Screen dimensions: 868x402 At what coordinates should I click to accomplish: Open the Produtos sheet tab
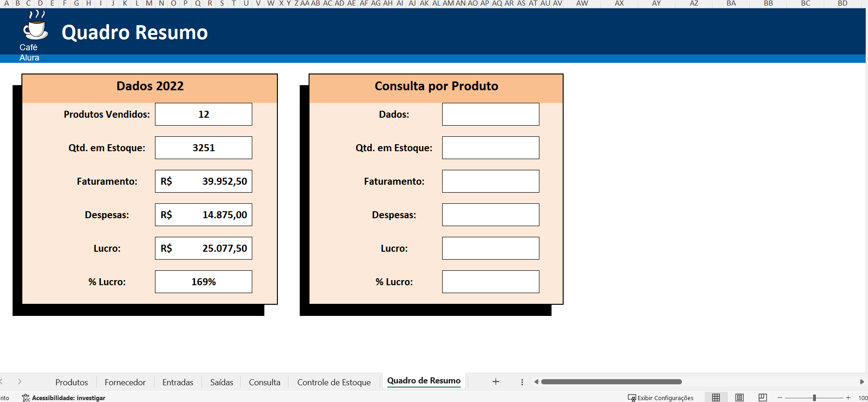coord(71,382)
